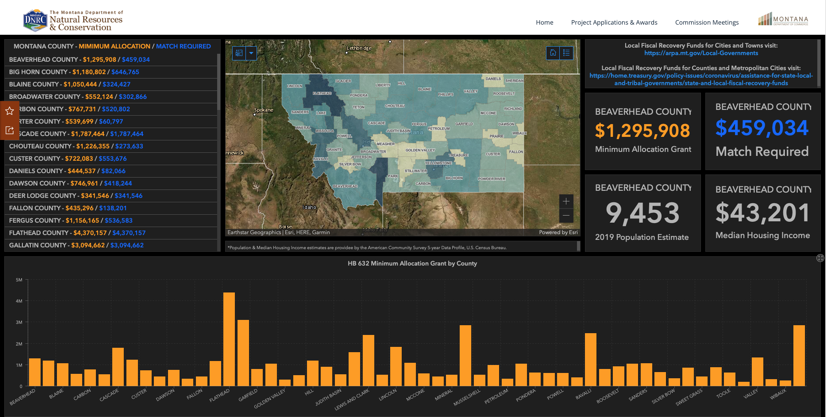
Task: Expand the bar chart to full screen
Action: click(820, 258)
